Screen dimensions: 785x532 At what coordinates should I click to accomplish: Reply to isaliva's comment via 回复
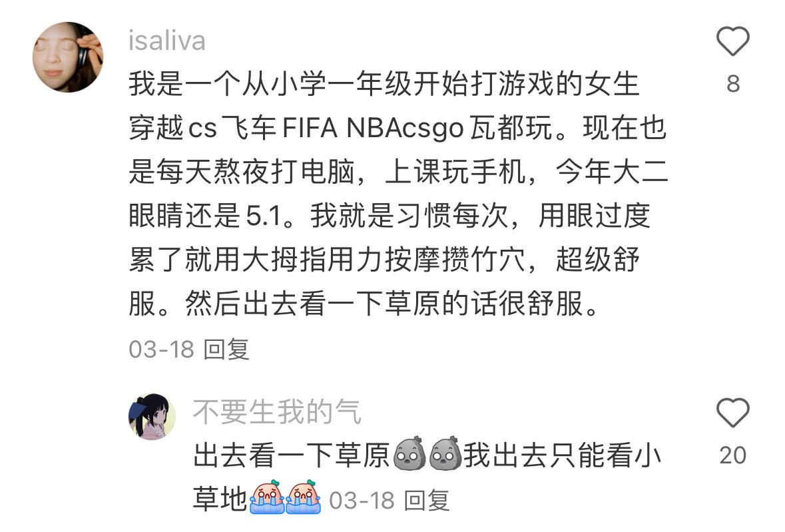tap(227, 349)
